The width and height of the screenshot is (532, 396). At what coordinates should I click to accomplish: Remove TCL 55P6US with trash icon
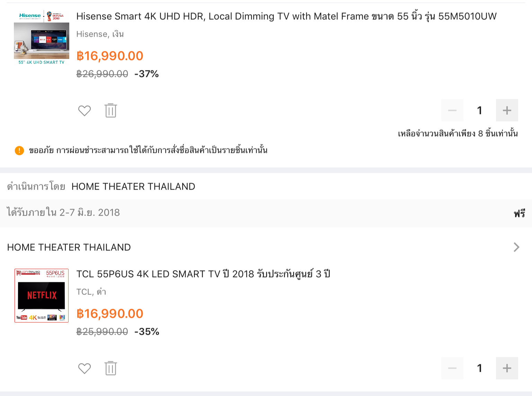click(x=111, y=368)
